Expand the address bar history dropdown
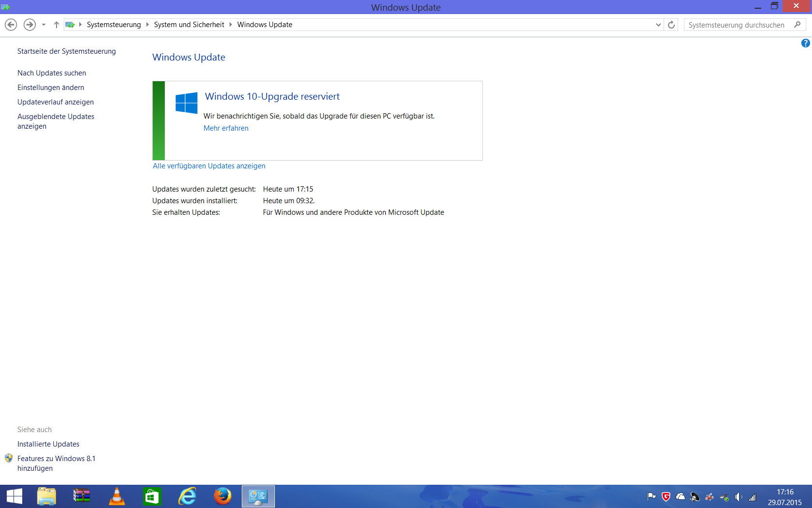Viewport: 812px width, 508px height. tap(658, 25)
